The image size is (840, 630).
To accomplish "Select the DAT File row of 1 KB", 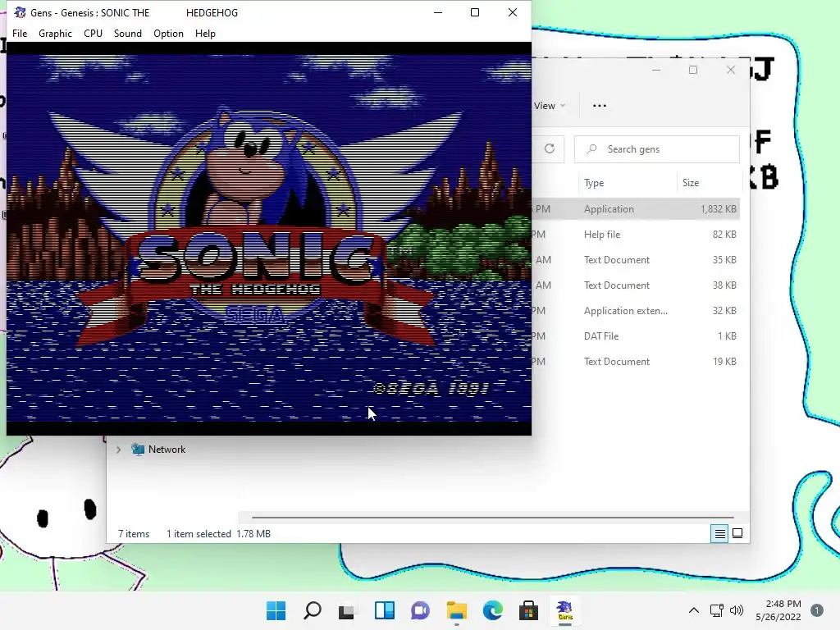I will (636, 336).
